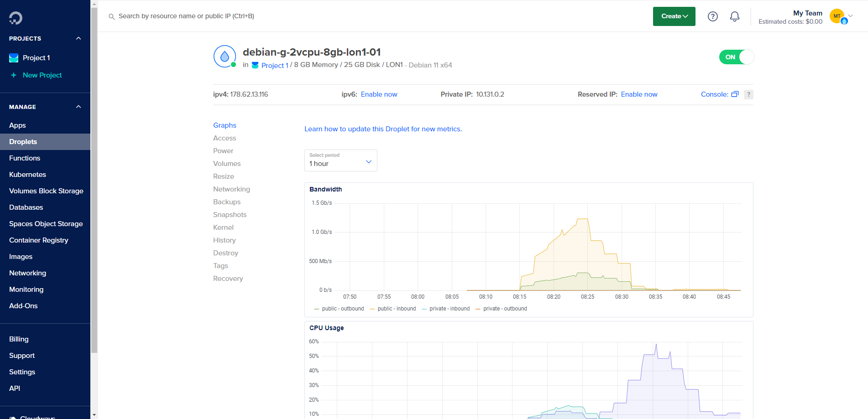Expand the account menu chevron
Screen dimensions: 868x419
pos(851,16)
